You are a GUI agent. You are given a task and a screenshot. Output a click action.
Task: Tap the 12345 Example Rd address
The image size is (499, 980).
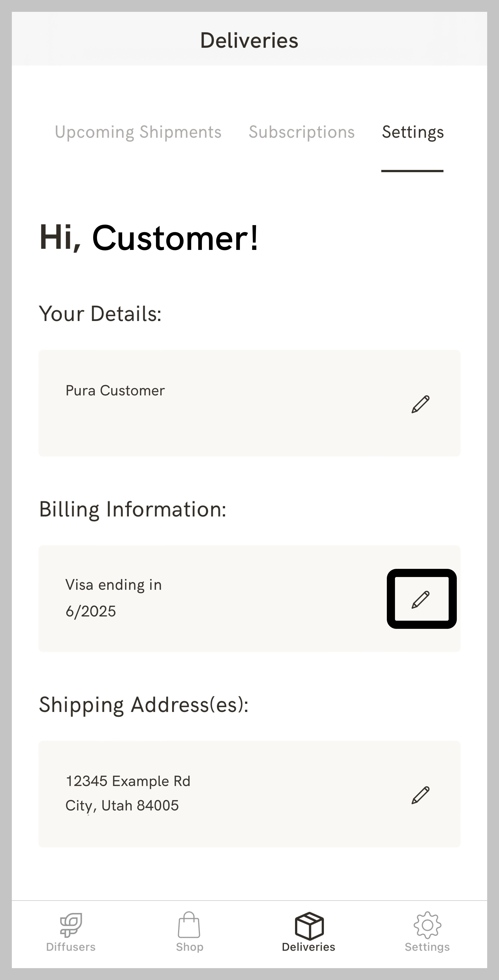tap(128, 781)
